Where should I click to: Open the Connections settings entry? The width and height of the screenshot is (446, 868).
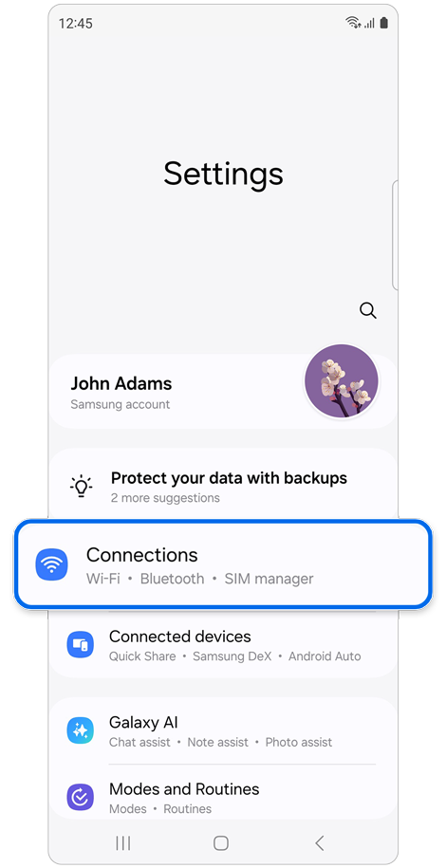(223, 564)
